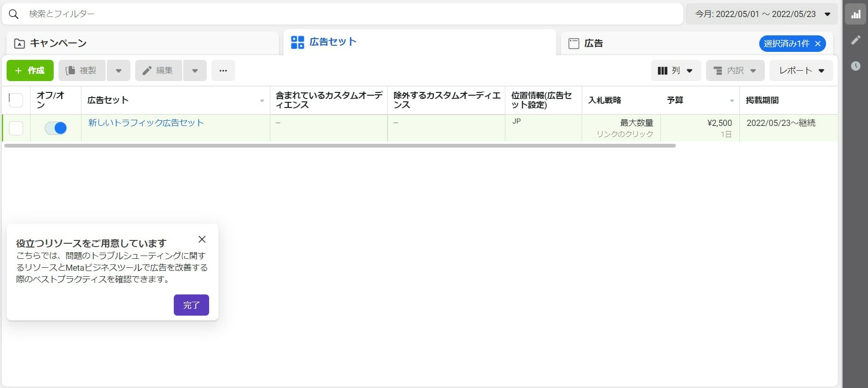This screenshot has width=868, height=388.
Task: Expand the 複製 dropdown arrow
Action: click(119, 71)
